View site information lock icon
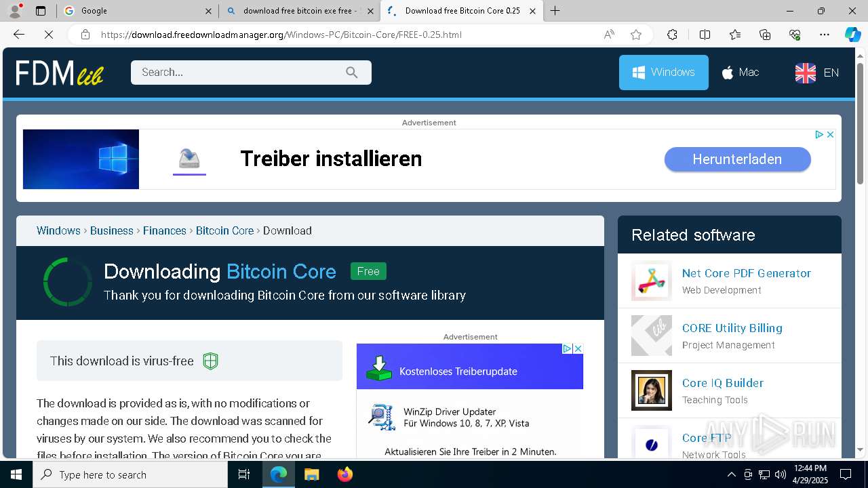 [x=85, y=35]
